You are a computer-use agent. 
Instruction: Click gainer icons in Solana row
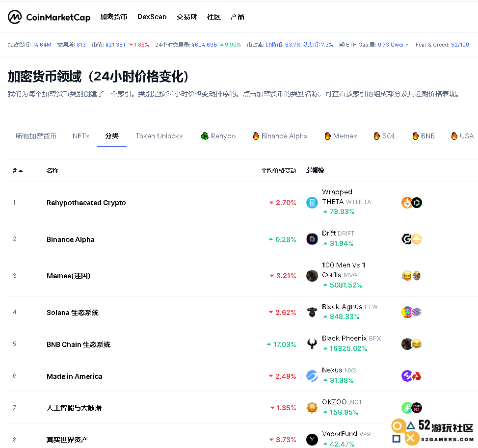click(x=412, y=312)
